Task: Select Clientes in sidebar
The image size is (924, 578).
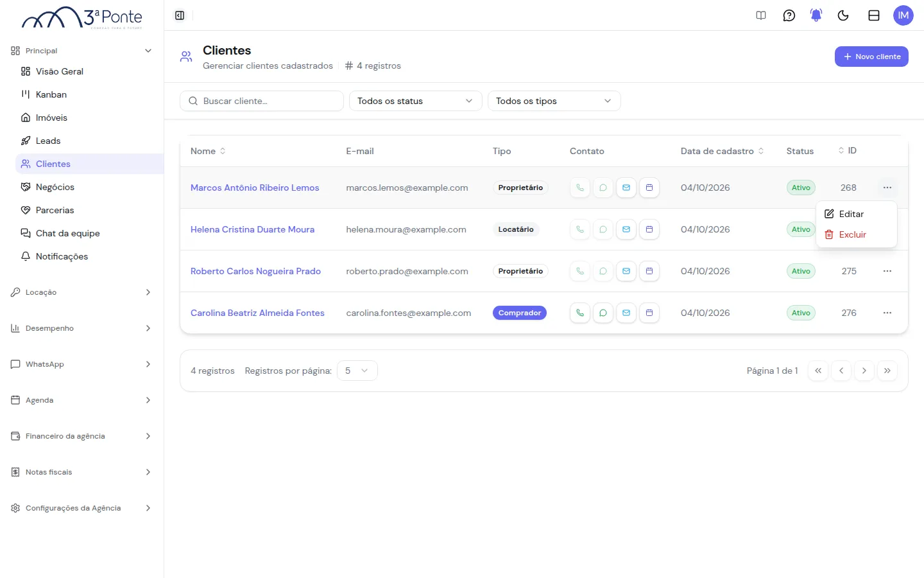Action: pos(89,164)
